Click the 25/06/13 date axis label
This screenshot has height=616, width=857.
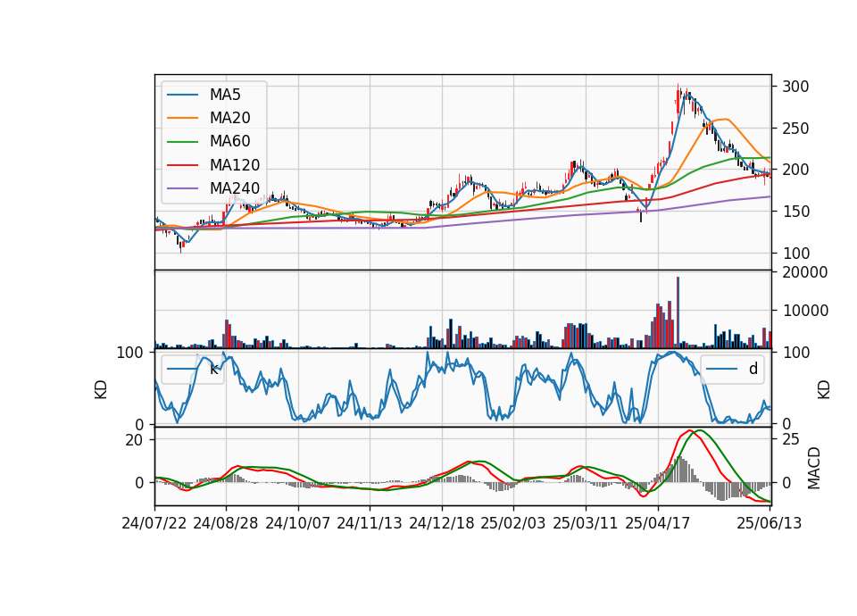pos(769,523)
